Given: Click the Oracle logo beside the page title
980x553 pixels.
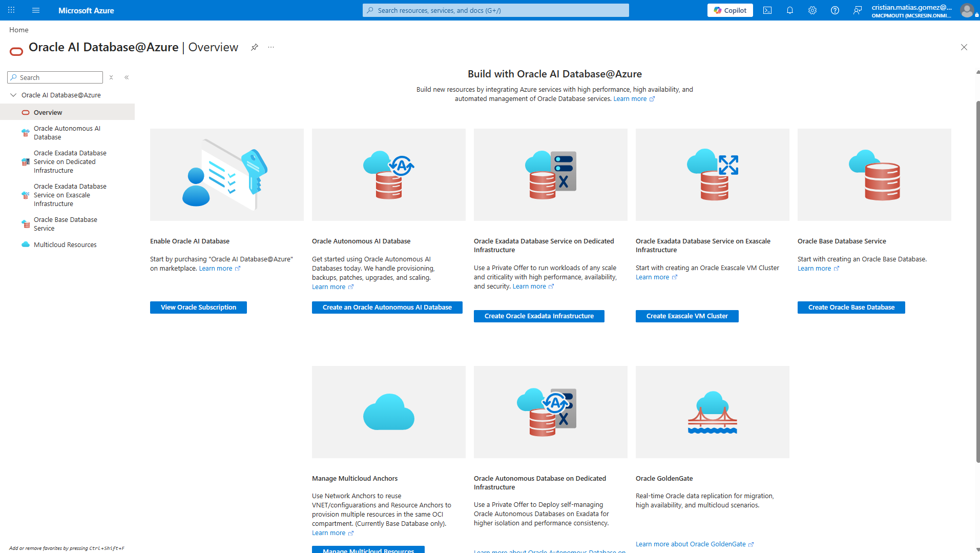Looking at the screenshot, I should coord(16,51).
